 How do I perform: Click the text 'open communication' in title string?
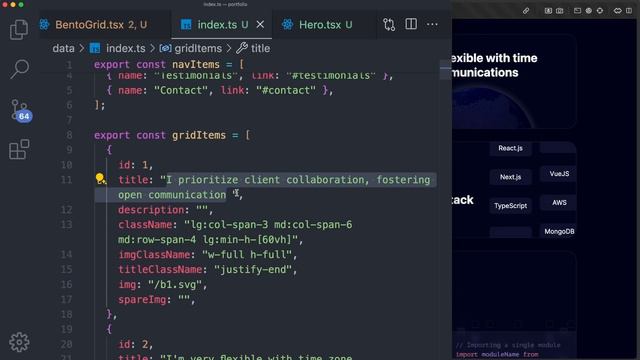pos(172,195)
